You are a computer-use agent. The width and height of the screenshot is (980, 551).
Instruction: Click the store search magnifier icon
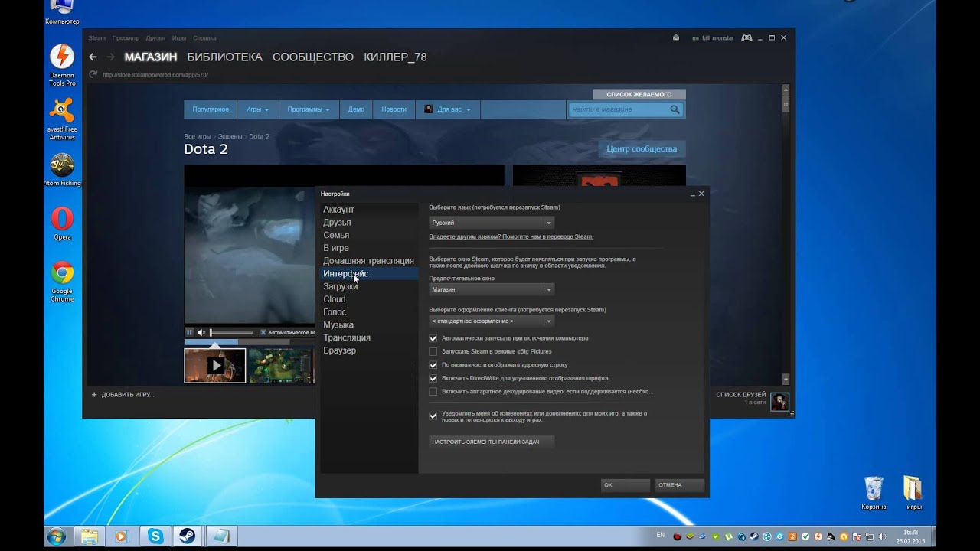coord(675,109)
